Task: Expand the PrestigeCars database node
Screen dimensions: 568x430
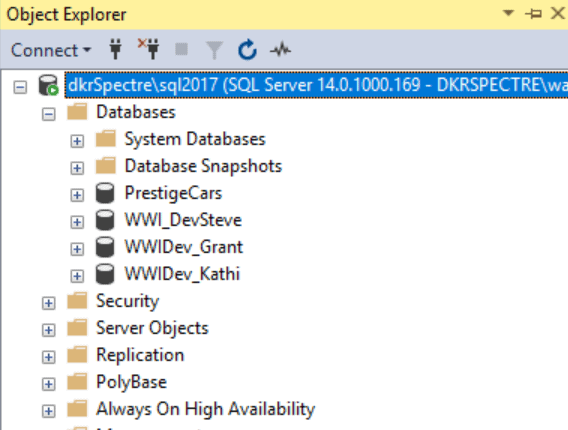Action: click(77, 195)
